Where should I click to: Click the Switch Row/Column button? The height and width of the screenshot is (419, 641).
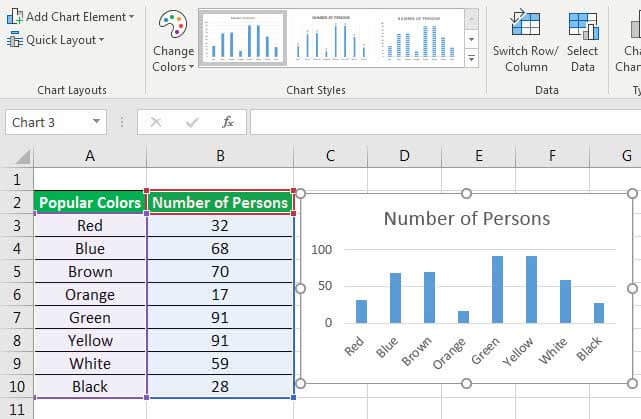(x=526, y=42)
